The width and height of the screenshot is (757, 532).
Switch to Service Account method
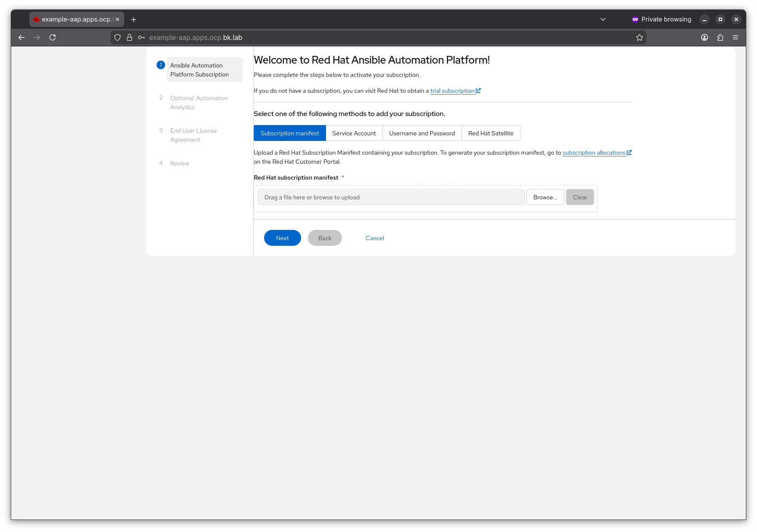[x=354, y=133]
